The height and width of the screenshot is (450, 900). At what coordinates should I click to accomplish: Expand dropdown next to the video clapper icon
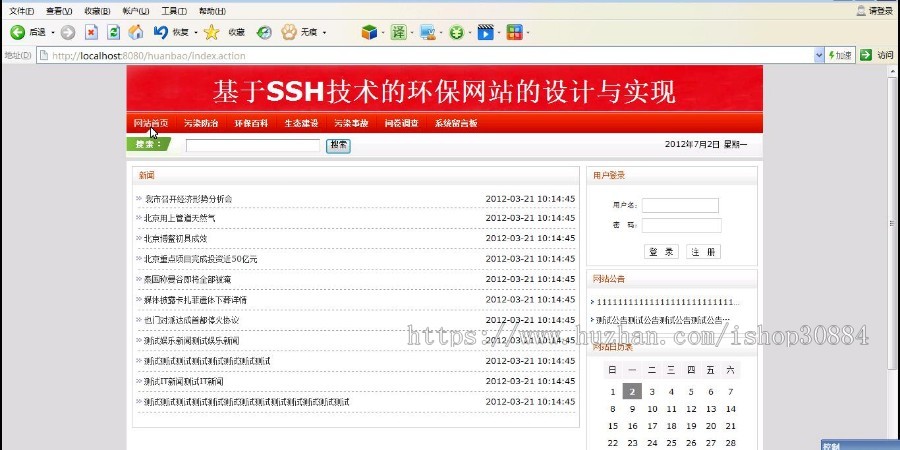click(x=499, y=33)
